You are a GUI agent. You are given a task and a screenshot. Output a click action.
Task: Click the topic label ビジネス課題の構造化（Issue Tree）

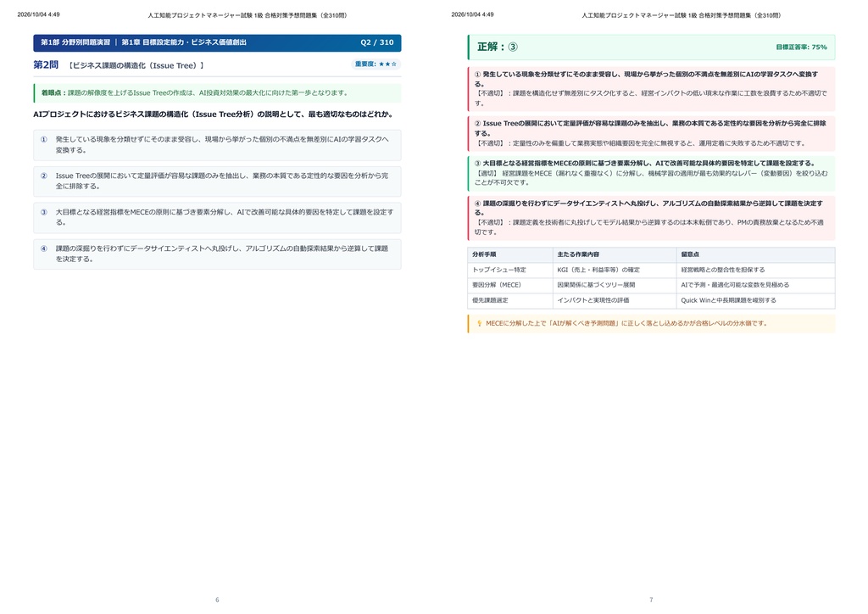[x=136, y=65]
